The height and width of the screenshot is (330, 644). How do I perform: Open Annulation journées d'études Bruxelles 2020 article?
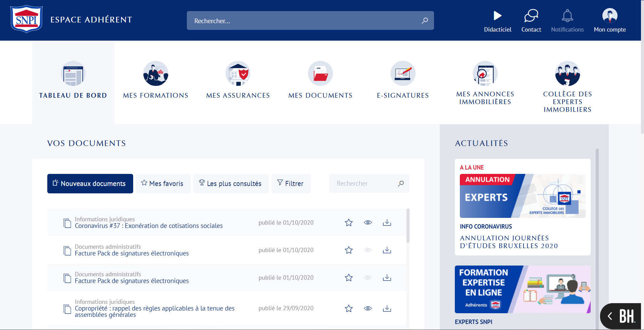(509, 242)
